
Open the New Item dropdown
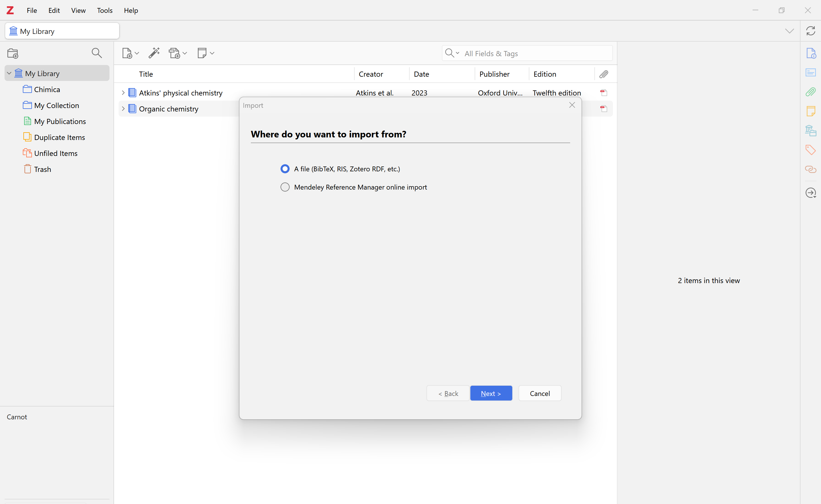tap(130, 53)
